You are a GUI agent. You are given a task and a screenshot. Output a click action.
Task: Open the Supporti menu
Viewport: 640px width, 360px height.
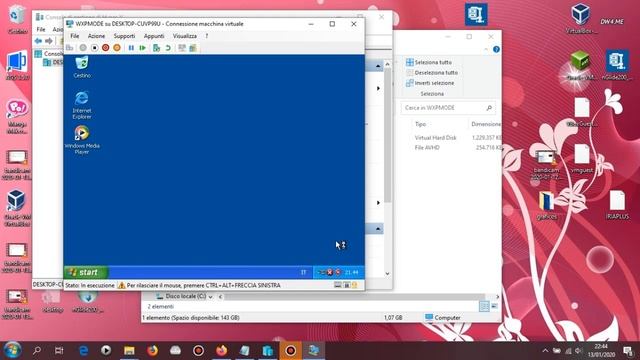click(124, 36)
